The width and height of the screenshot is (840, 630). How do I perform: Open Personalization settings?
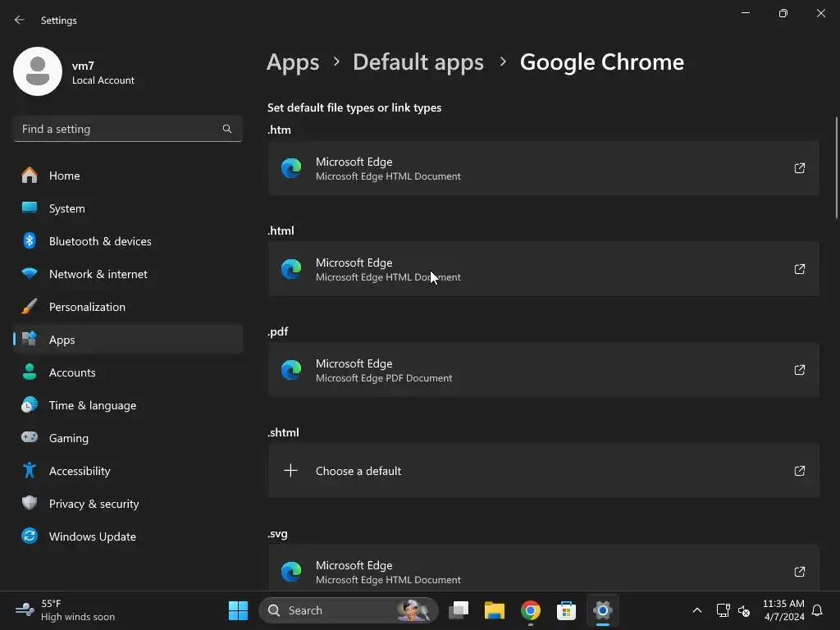[127, 307]
